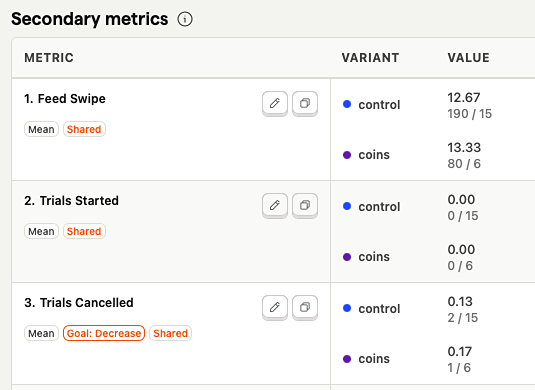Select the blue control dot in Feed Swipe

[347, 104]
